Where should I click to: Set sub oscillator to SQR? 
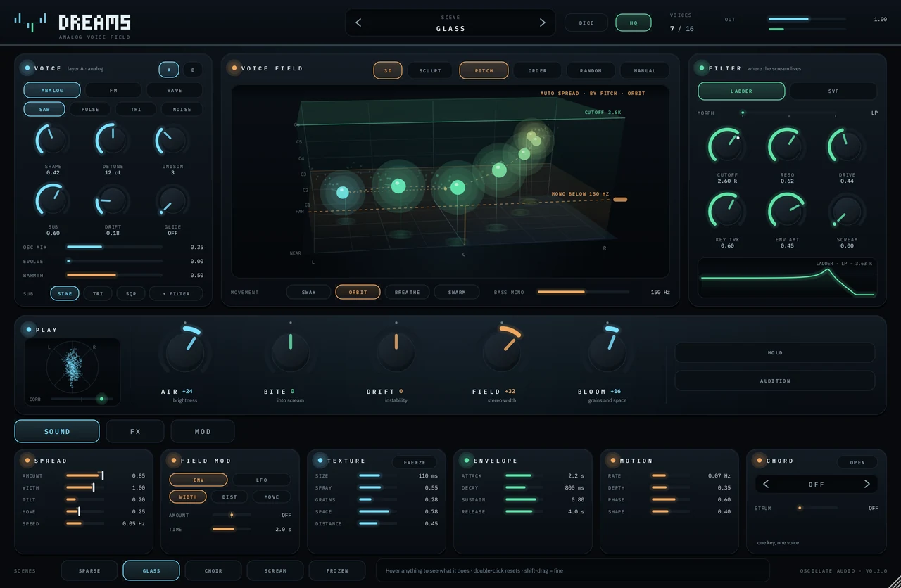pyautogui.click(x=131, y=293)
